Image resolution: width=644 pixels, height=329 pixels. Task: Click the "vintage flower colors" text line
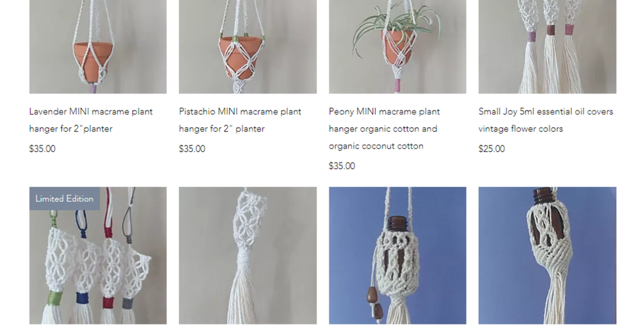[520, 129]
